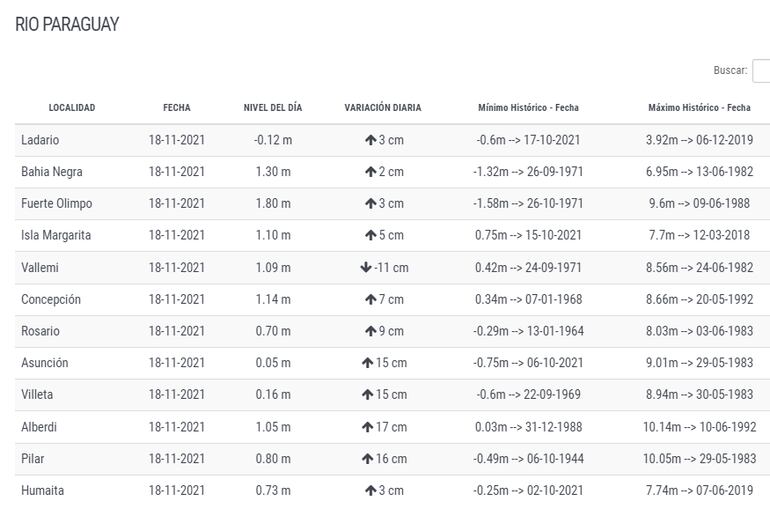Click the Humaita locality cell
770x516 pixels.
tap(42, 491)
